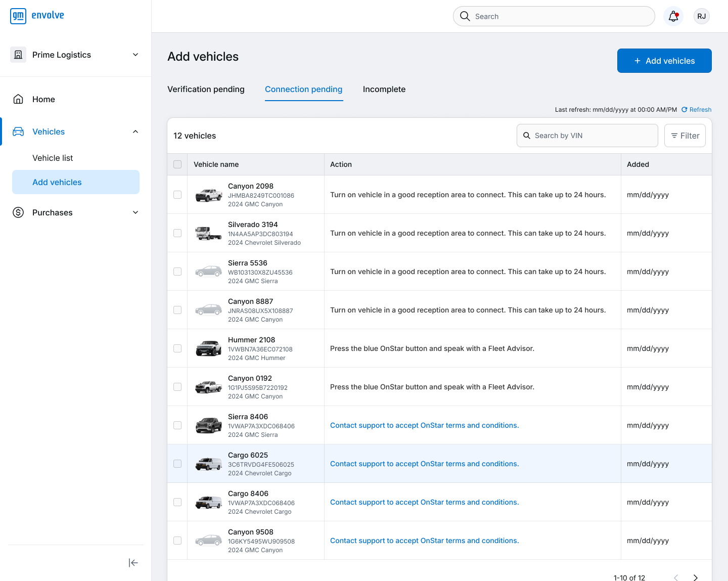Click the Home house icon
This screenshot has width=728, height=581.
[x=18, y=99]
